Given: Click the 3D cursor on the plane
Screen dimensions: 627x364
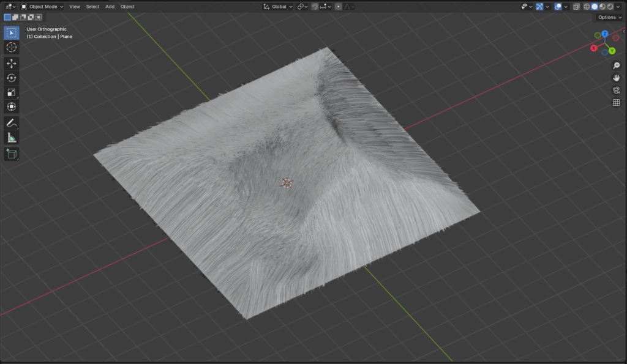Looking at the screenshot, I should [287, 183].
